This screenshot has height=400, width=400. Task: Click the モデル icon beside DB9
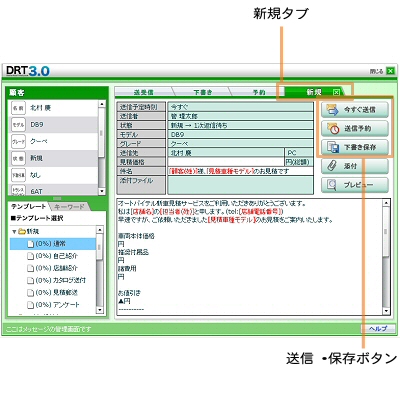tap(18, 125)
